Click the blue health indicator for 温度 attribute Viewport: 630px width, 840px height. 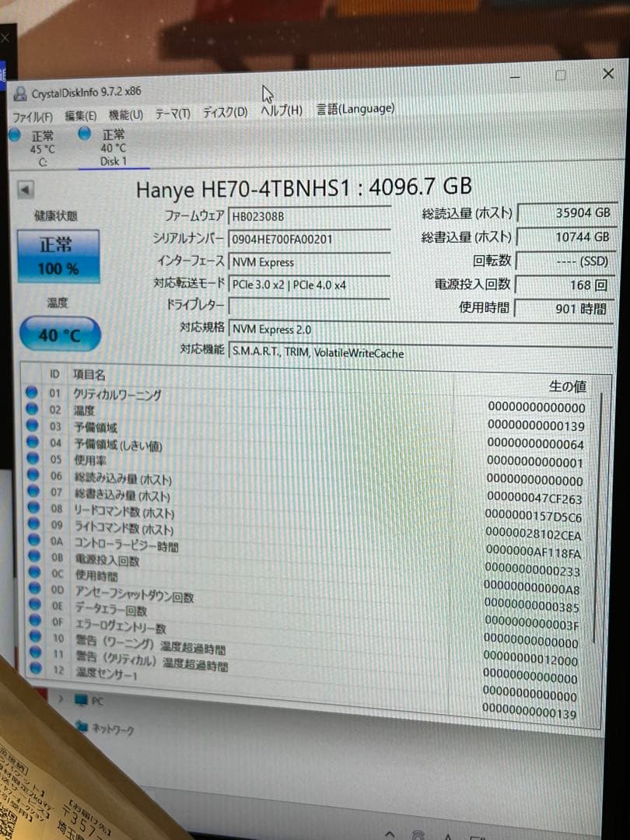coord(33,408)
